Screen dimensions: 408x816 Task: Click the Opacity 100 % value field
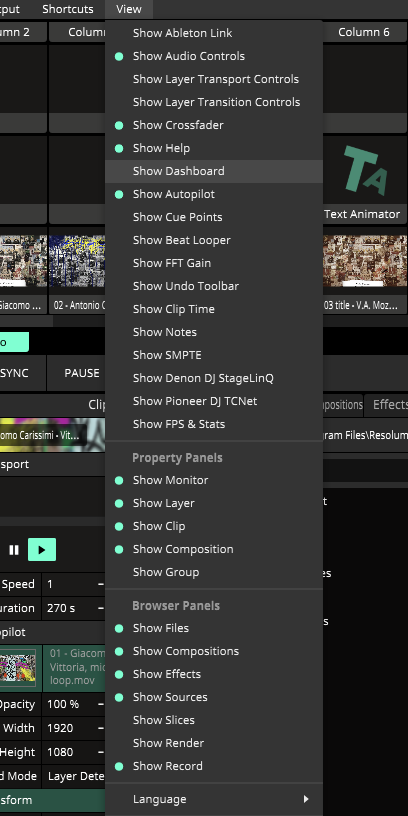pos(73,704)
